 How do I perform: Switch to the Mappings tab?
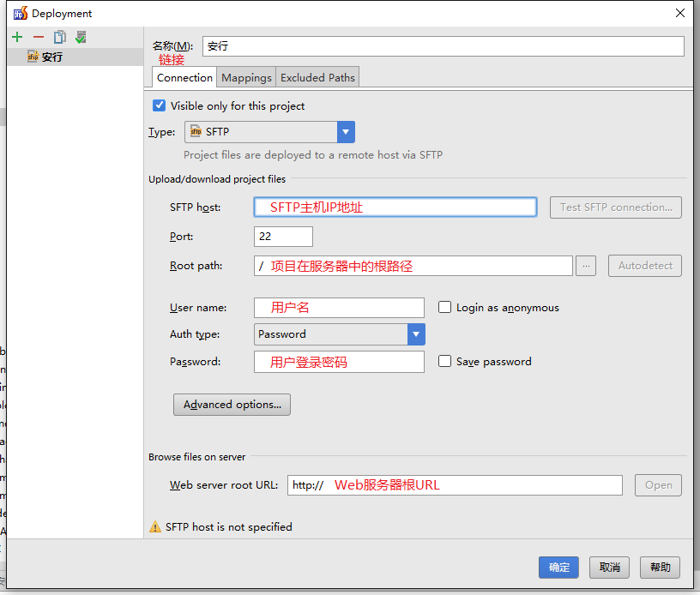click(x=246, y=77)
